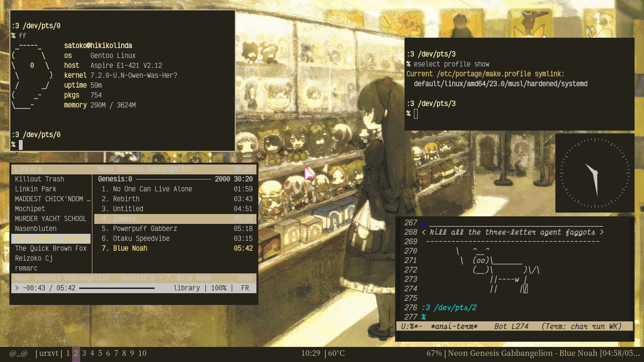
Task: Click the memory value 290M / 3624M
Action: pyautogui.click(x=113, y=105)
